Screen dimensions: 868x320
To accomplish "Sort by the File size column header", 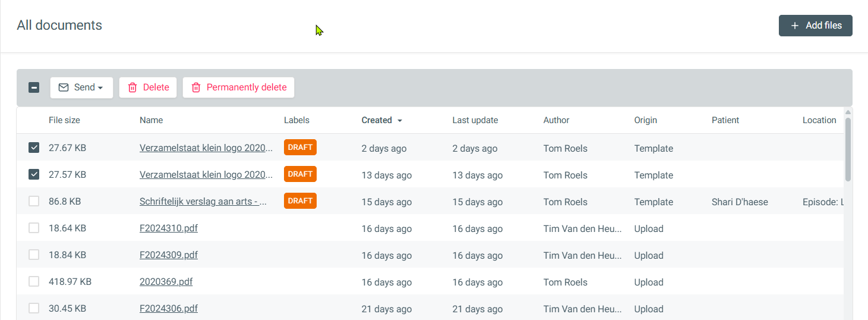I will (64, 120).
